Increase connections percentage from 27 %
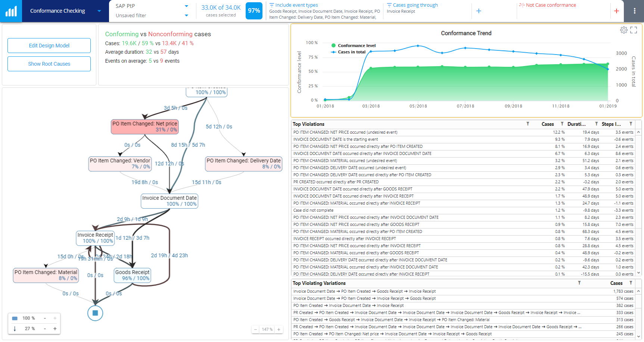This screenshot has width=644, height=342. [x=55, y=329]
